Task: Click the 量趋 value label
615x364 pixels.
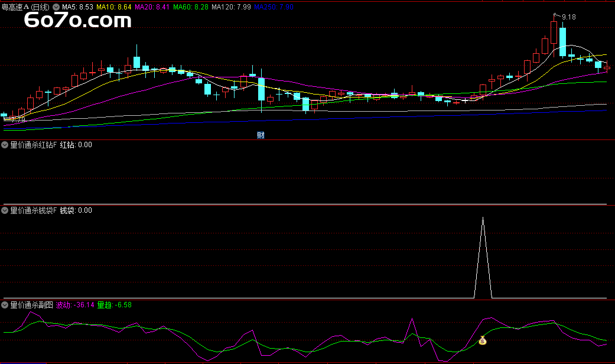Action: click(114, 305)
